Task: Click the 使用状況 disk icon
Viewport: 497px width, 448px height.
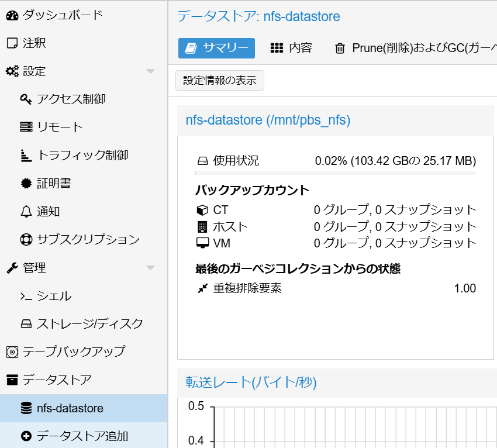Action: [x=202, y=161]
